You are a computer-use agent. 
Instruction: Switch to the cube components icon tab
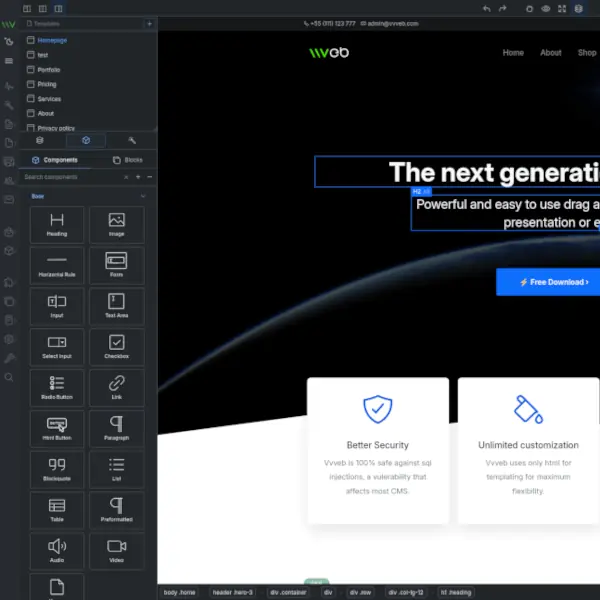click(86, 140)
